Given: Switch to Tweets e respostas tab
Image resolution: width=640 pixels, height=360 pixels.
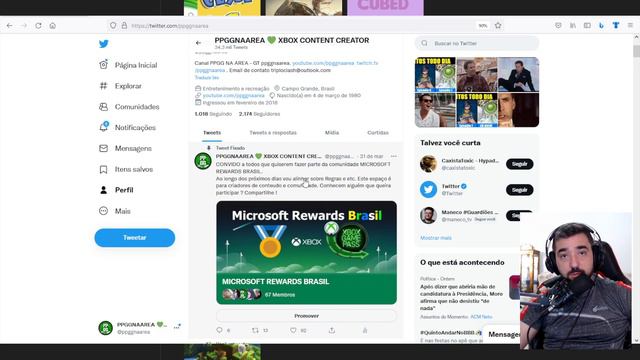Looking at the screenshot, I should 273,133.
